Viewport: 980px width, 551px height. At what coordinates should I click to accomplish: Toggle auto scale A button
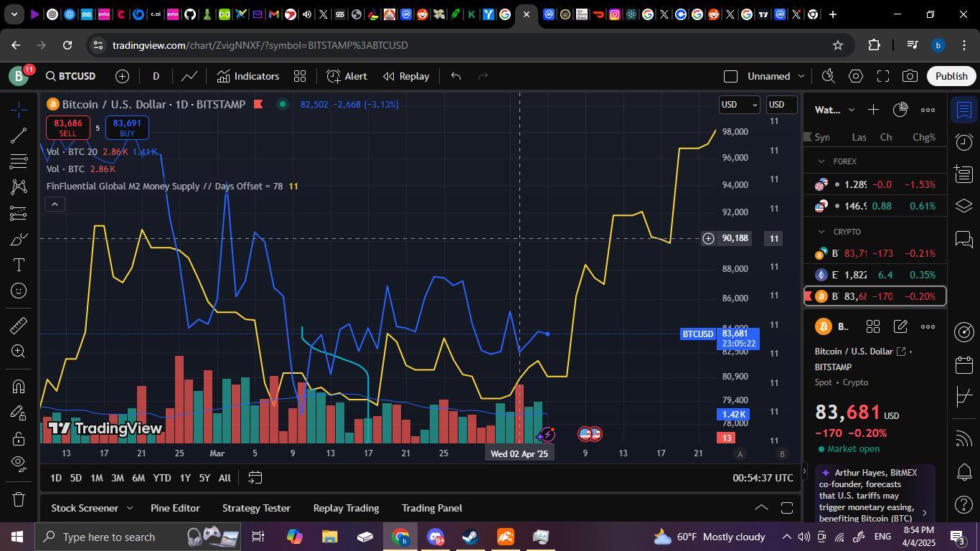(740, 453)
